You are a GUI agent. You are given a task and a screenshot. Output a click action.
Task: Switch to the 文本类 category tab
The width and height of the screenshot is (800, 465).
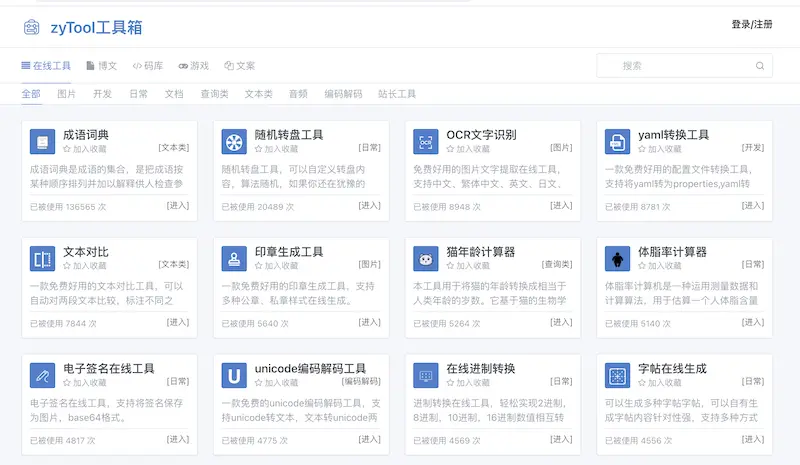click(x=259, y=94)
